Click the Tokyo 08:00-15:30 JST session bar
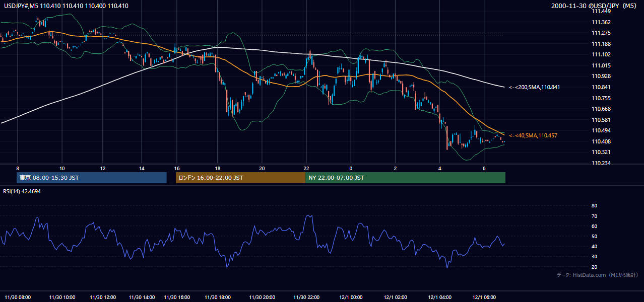 (92, 178)
